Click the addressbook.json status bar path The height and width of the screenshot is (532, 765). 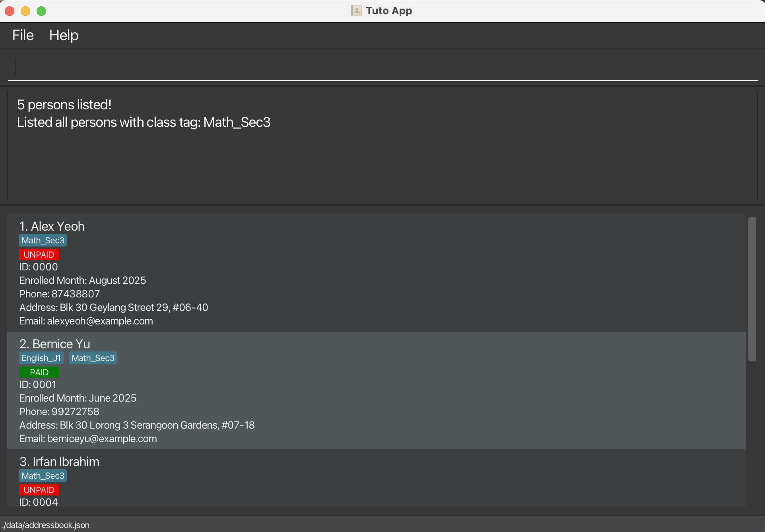[x=46, y=525]
